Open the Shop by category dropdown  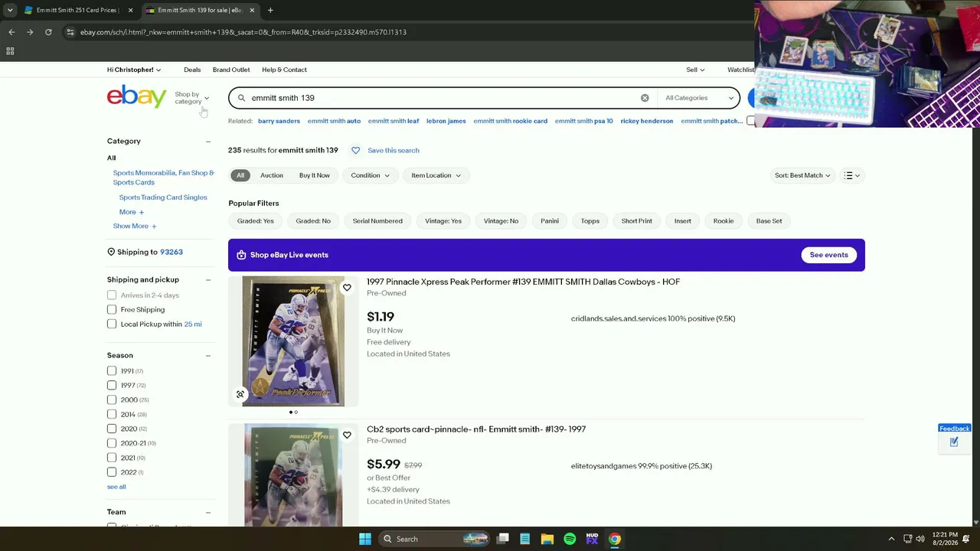tap(191, 98)
